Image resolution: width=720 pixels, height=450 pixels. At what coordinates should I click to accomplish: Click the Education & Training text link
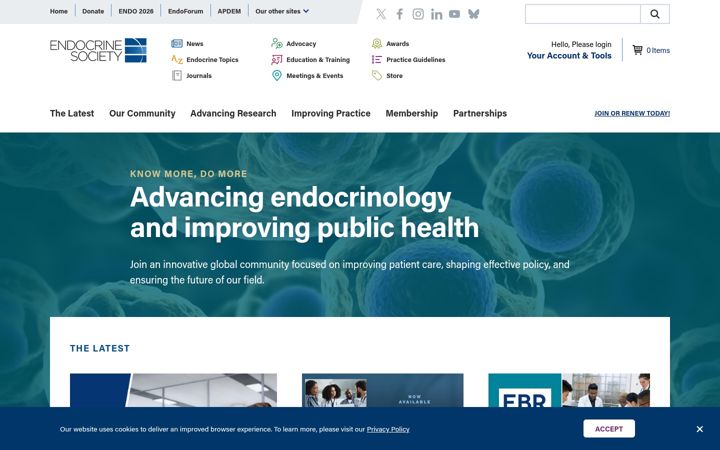coord(318,60)
